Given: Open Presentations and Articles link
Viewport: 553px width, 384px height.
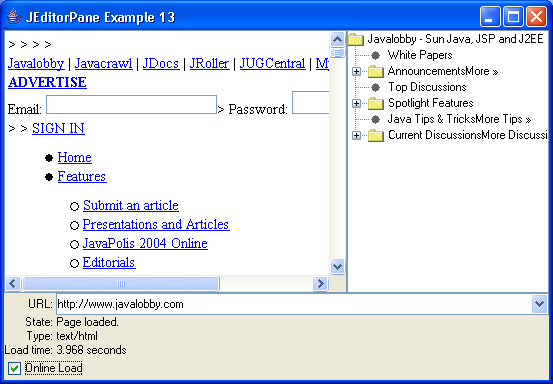Looking at the screenshot, I should pos(156,224).
